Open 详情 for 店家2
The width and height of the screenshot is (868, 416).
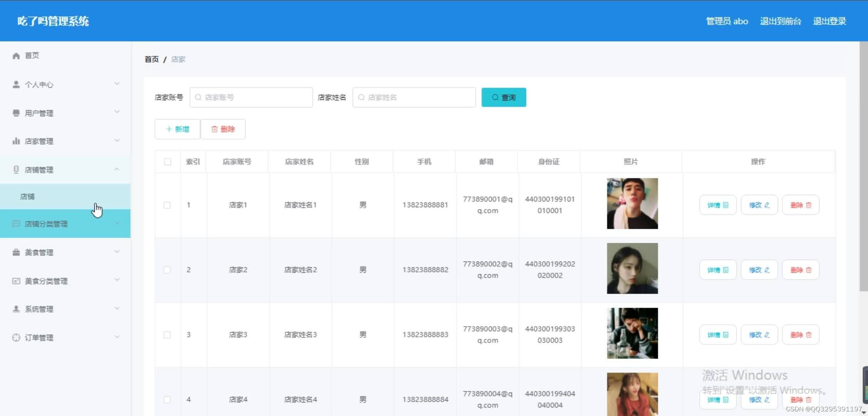718,270
